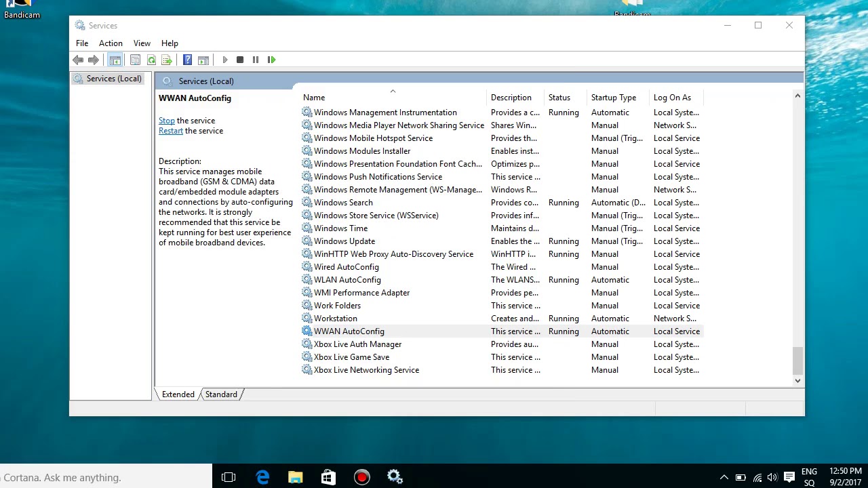868x488 pixels.
Task: Toggle the Show/Hide Action Pane icon
Action: (x=203, y=60)
